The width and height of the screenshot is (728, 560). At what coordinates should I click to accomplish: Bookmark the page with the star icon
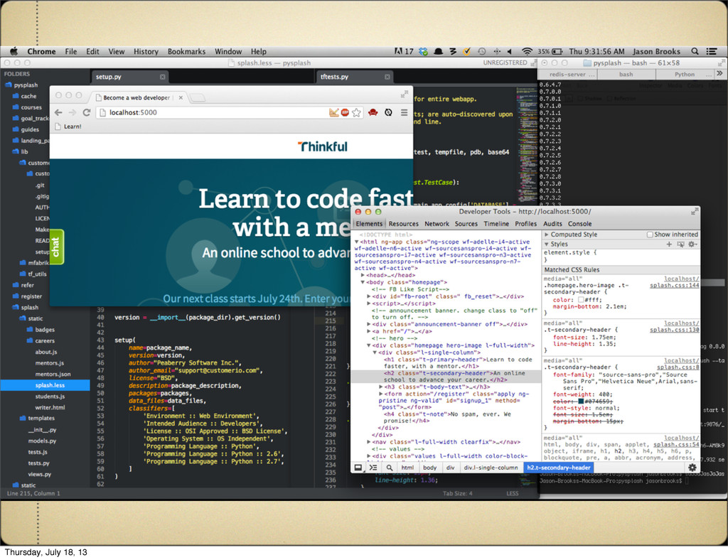356,112
